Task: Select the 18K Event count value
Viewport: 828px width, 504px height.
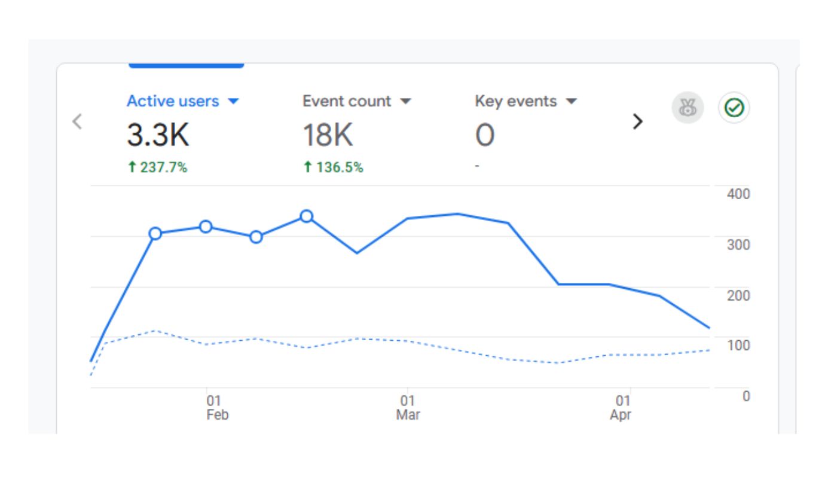Action: [x=328, y=135]
